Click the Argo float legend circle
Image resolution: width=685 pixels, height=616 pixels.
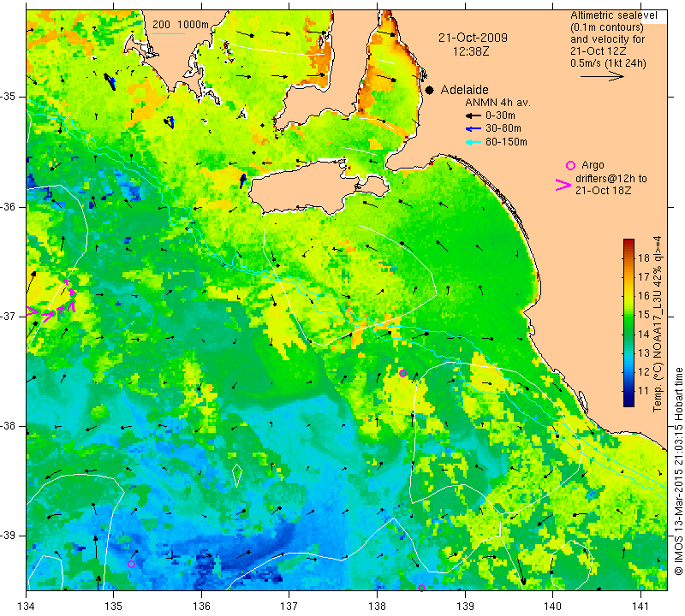point(570,165)
